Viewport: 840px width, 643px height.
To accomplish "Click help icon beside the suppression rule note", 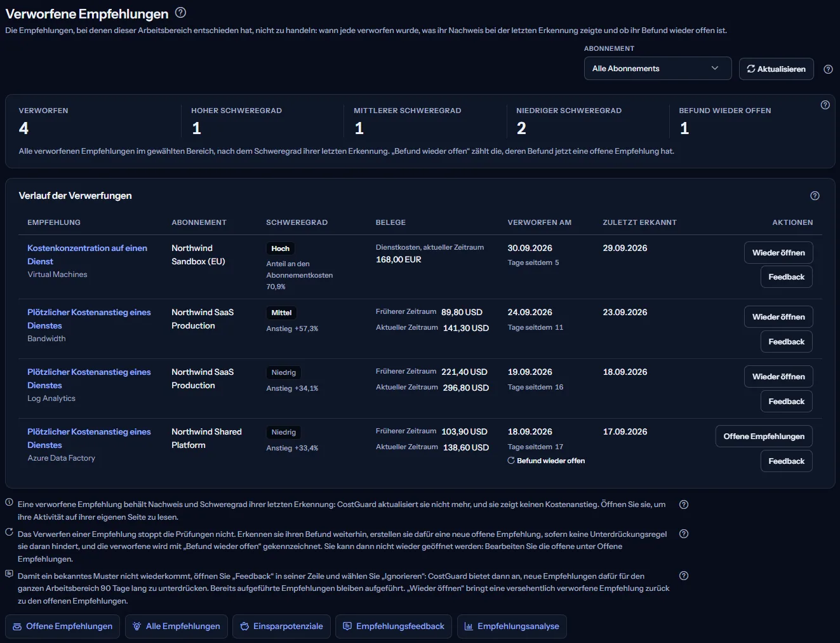I will coord(684,534).
